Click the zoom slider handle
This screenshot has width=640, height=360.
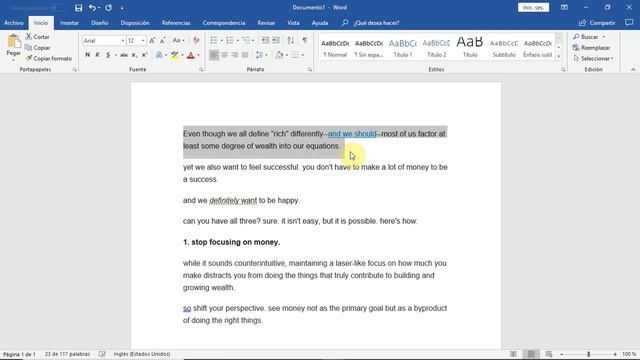pos(589,354)
